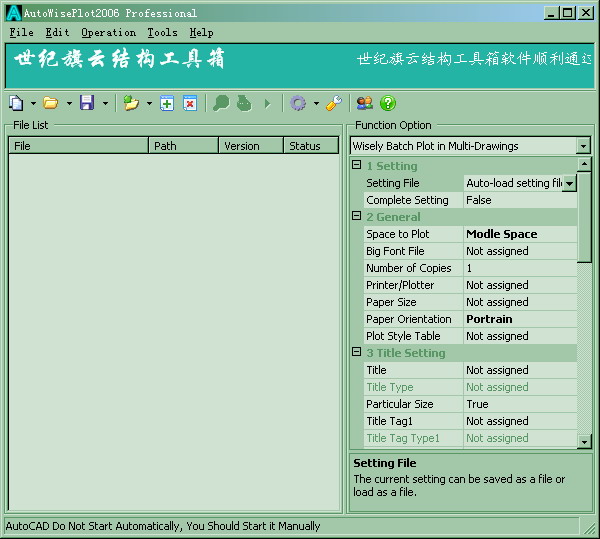
Task: Click the new file list document icon
Action: tap(16, 103)
